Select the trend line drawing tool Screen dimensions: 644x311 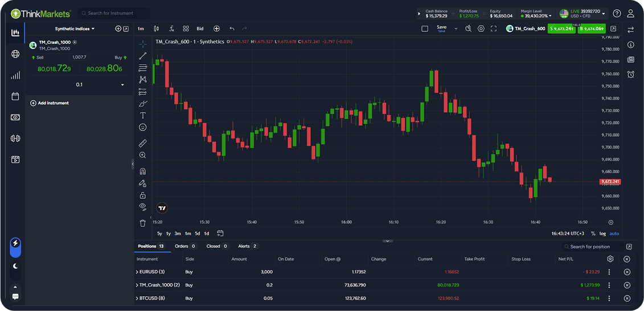143,56
